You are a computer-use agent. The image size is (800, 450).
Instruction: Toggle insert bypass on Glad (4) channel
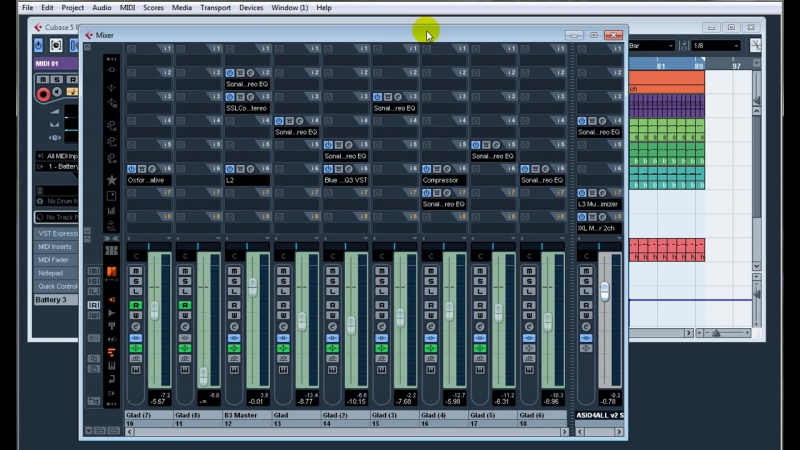431,338
